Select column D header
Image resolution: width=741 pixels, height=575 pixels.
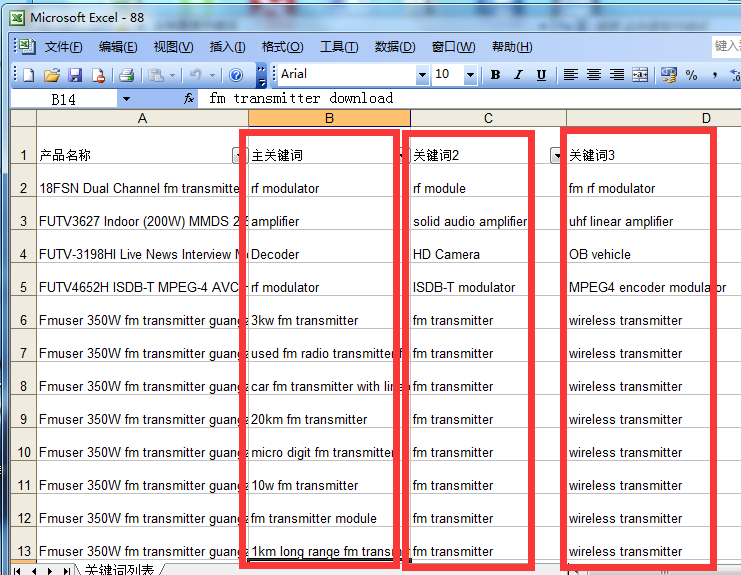tap(654, 118)
